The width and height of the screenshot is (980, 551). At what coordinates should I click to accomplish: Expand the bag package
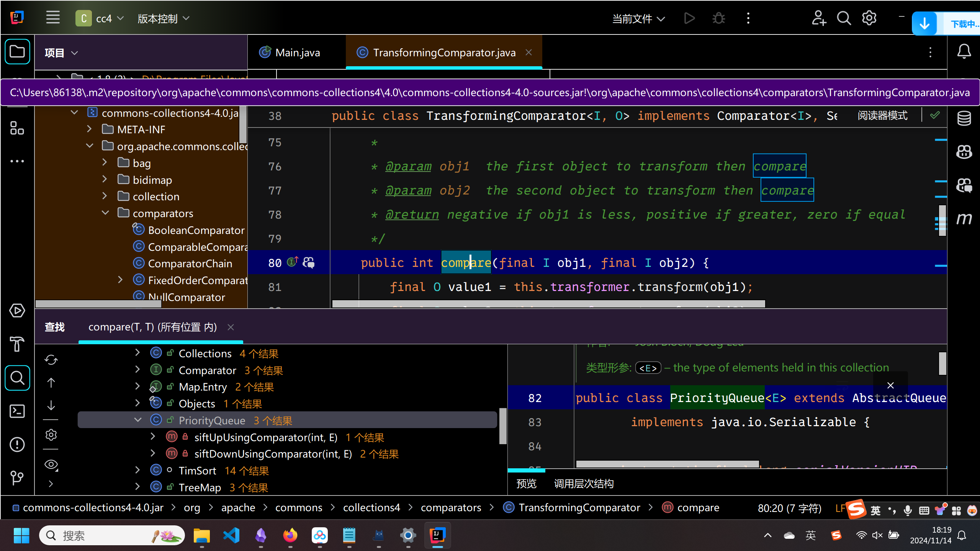tap(105, 162)
